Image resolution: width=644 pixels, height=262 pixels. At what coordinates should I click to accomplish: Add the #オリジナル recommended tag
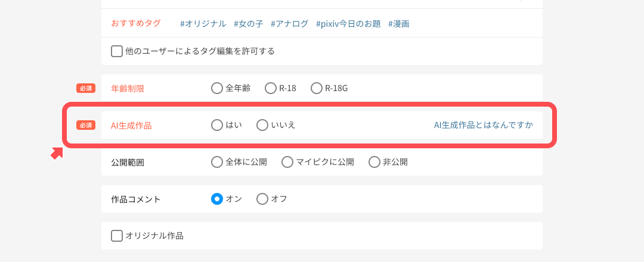pos(203,24)
